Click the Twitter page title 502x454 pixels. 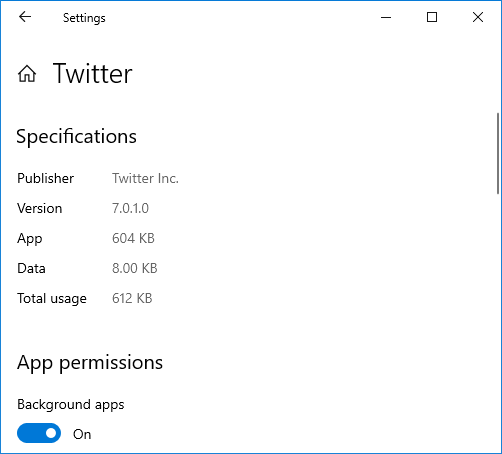93,74
